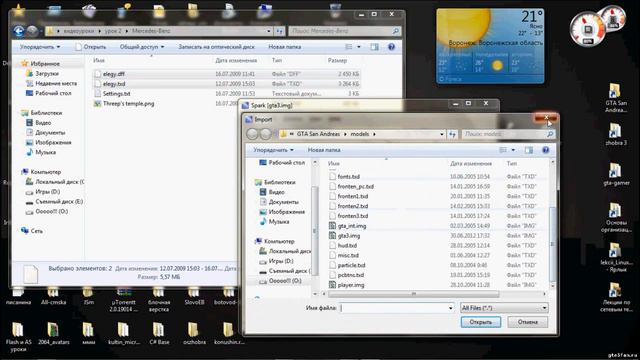Click vertical scrollbar of Import file list
640x360 pixels.
click(552, 244)
